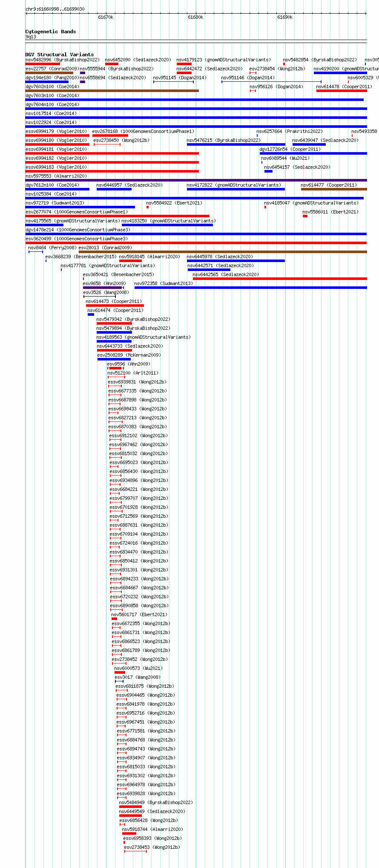Select esv3526 (Wang2008) variant
The width and height of the screenshot is (379, 868).
106,293
